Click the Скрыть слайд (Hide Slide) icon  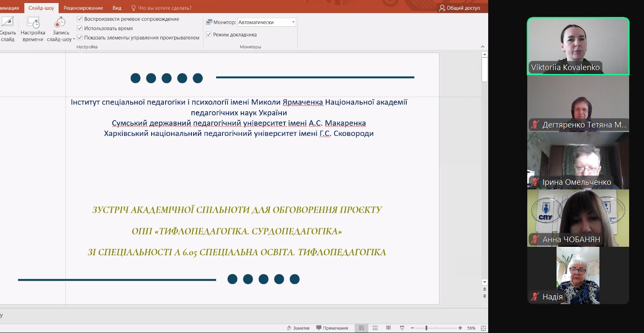click(x=8, y=22)
